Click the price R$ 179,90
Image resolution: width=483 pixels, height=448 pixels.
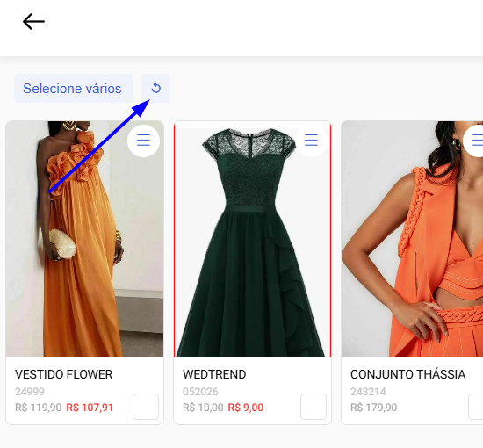(x=373, y=408)
